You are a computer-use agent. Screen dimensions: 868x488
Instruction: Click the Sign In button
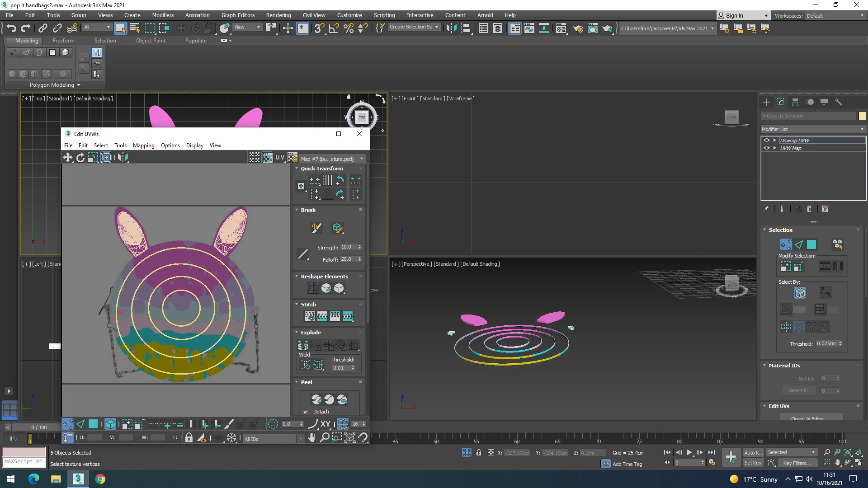tap(743, 16)
